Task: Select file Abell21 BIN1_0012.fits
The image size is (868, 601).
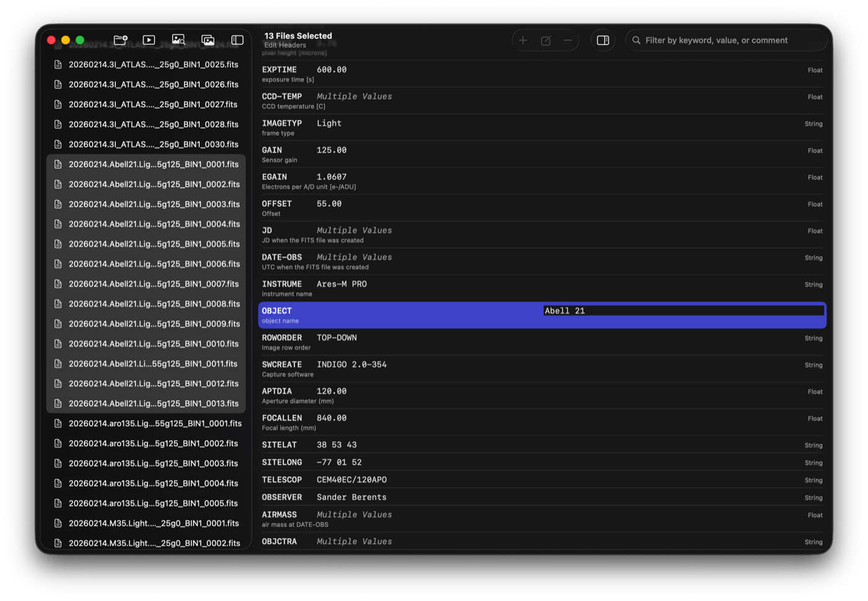Action: (x=146, y=383)
